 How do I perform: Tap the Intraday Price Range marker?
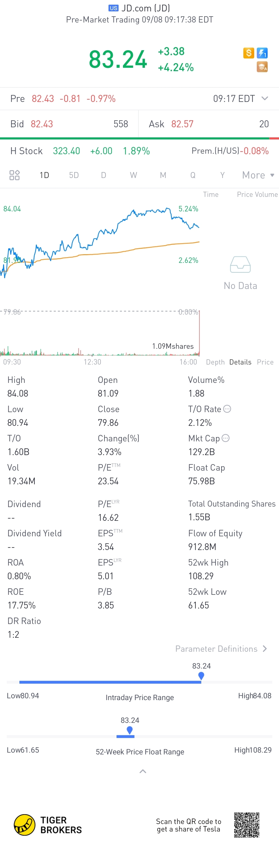(x=201, y=676)
